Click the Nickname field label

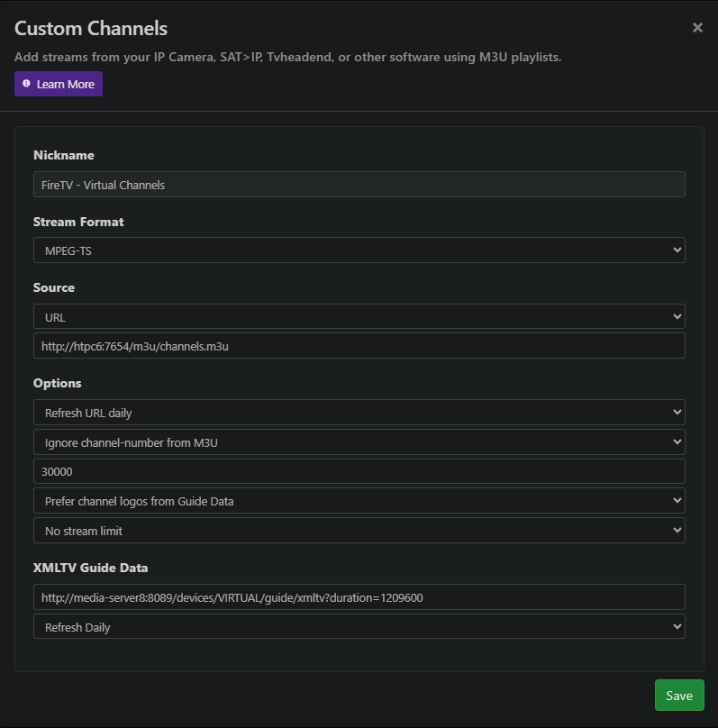(x=64, y=155)
